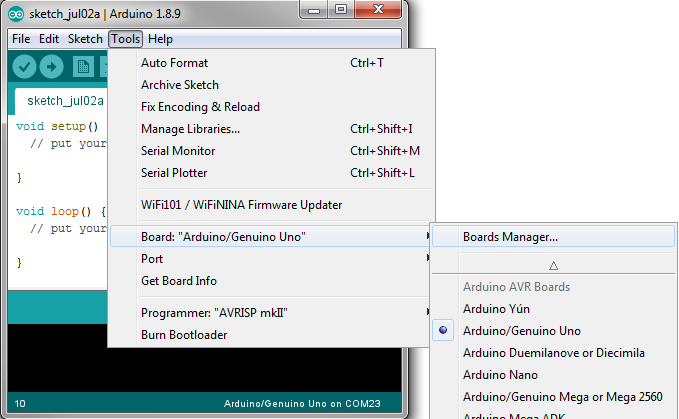
Task: Maximize the Arduino window
Action: [x=341, y=10]
